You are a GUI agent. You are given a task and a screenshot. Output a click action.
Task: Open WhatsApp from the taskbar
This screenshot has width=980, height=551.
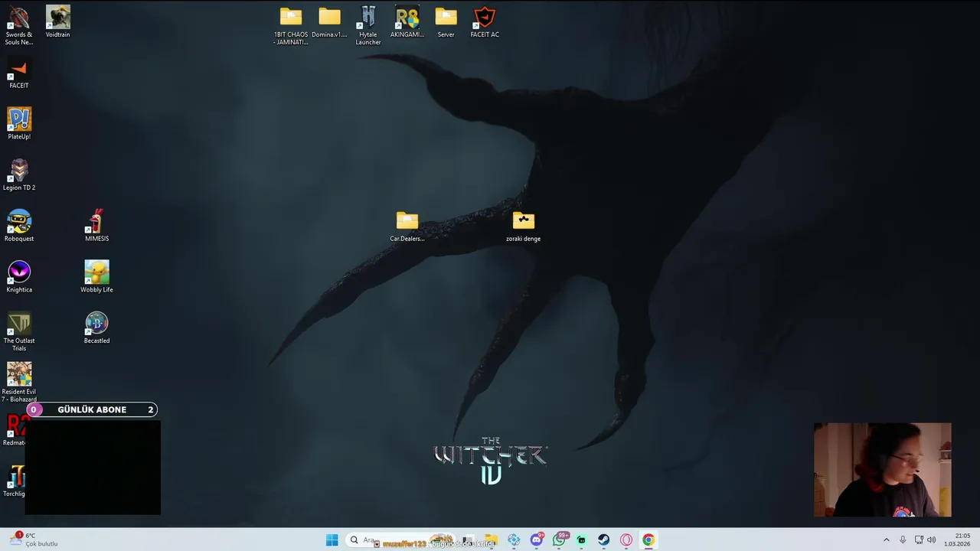coord(560,540)
